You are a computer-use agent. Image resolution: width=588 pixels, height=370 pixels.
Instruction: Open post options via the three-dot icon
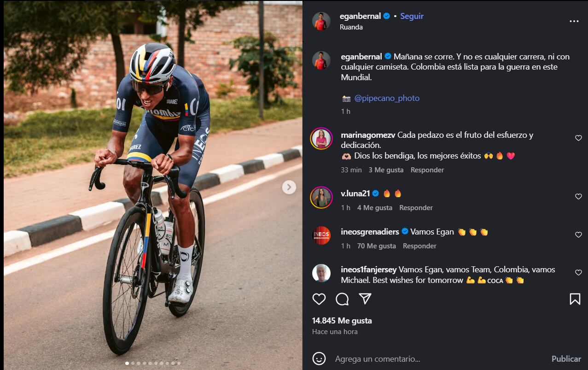coord(574,21)
